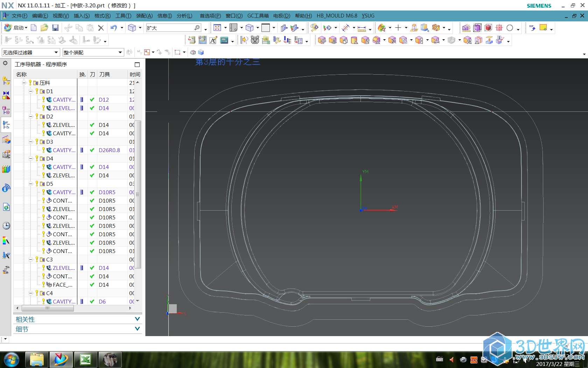Click the Delete X icon in toolbar

[101, 28]
